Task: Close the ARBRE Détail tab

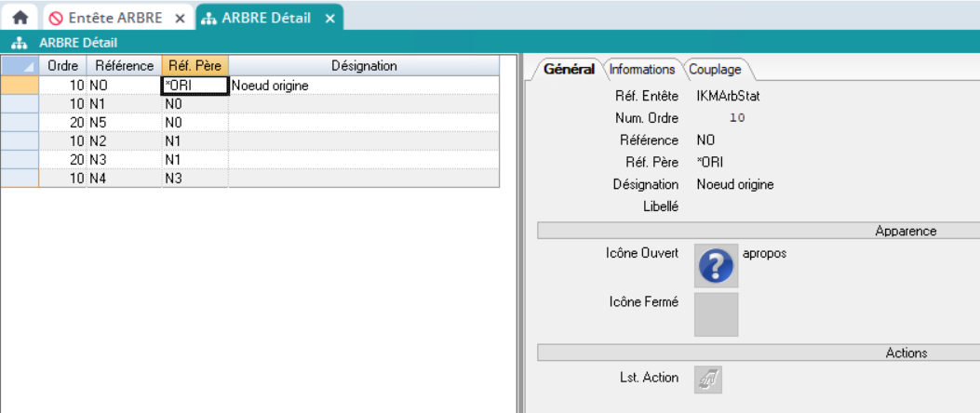Action: click(329, 18)
